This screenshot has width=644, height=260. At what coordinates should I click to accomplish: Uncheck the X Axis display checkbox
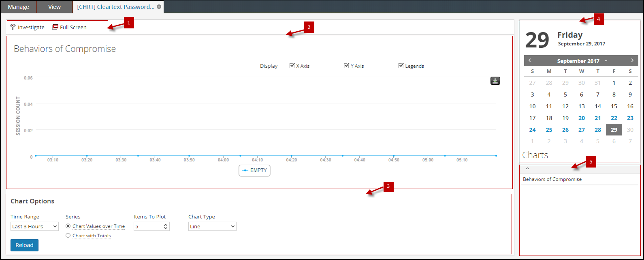click(x=292, y=66)
